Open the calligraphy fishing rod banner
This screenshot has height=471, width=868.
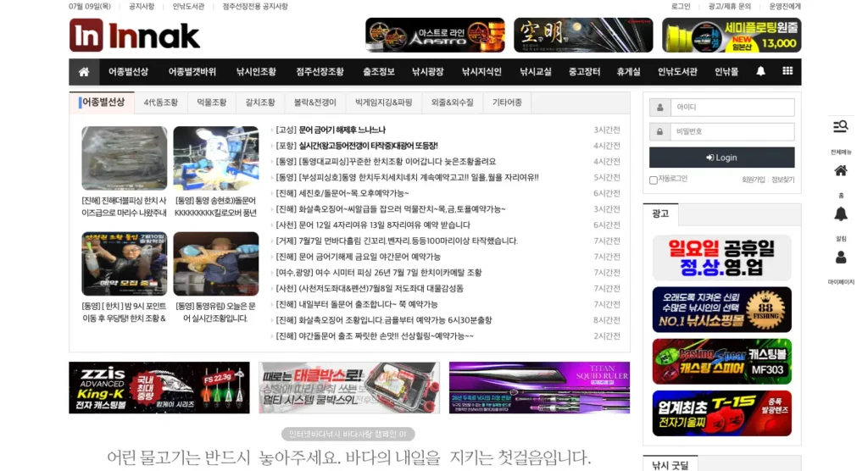coord(583,35)
